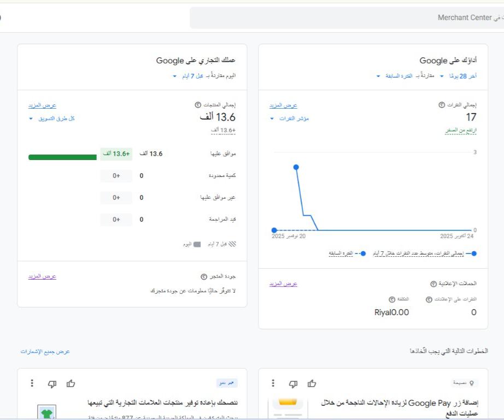This screenshot has height=420, width=504.
Task: Thumbs down the brand products recommendation card
Action: 52,383
